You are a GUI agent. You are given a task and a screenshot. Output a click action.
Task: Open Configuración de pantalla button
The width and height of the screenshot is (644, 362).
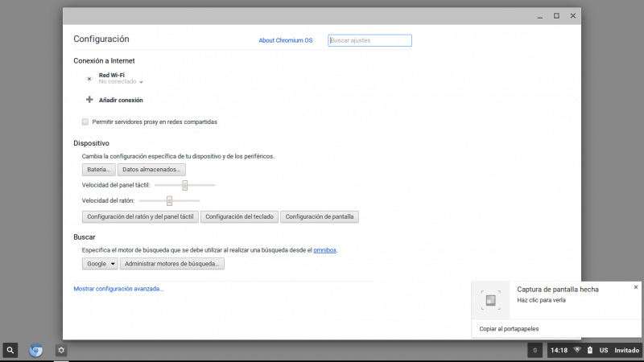tap(320, 216)
